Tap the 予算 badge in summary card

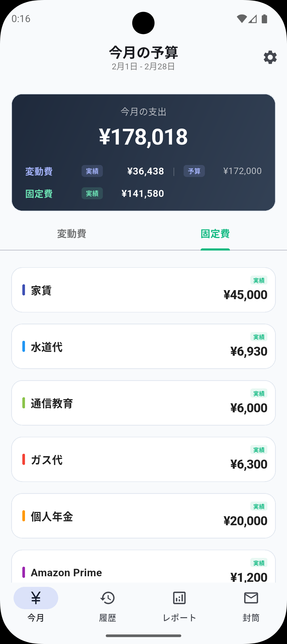[194, 171]
